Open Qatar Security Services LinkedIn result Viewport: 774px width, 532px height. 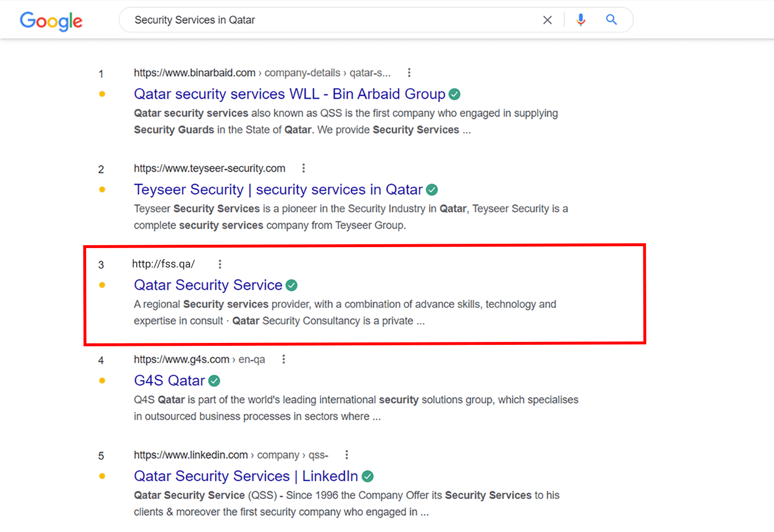246,476
